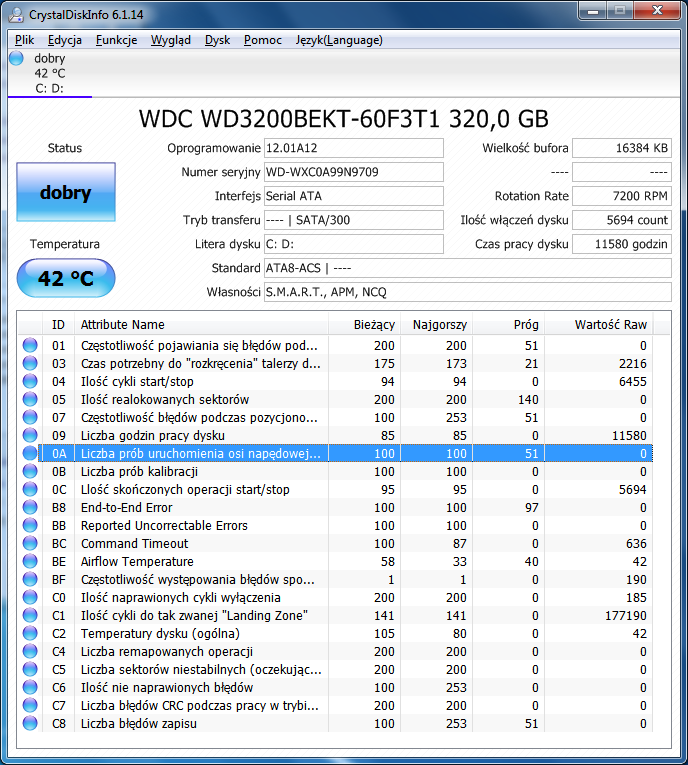Viewport: 688px width, 765px height.
Task: Click the Bieżący column header
Action: point(364,324)
